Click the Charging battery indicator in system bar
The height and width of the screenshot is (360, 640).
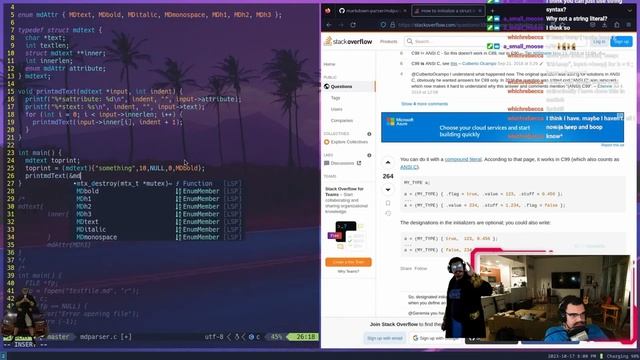point(620,356)
